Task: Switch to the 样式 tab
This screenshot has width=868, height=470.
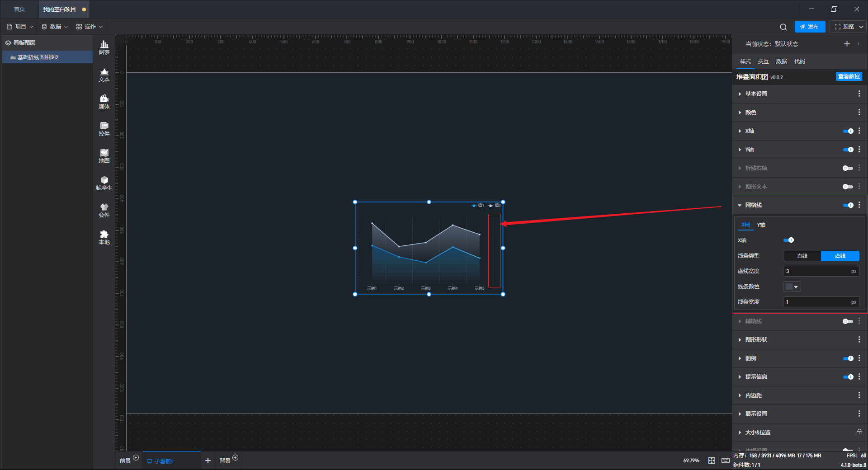Action: click(x=745, y=61)
